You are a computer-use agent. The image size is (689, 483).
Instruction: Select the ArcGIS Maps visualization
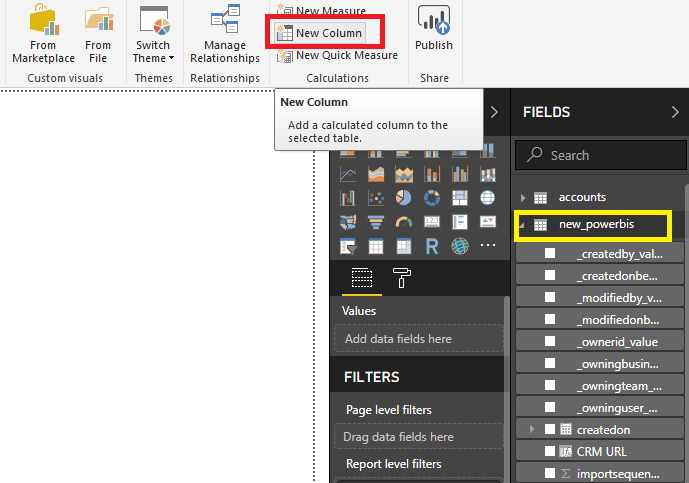(x=460, y=246)
